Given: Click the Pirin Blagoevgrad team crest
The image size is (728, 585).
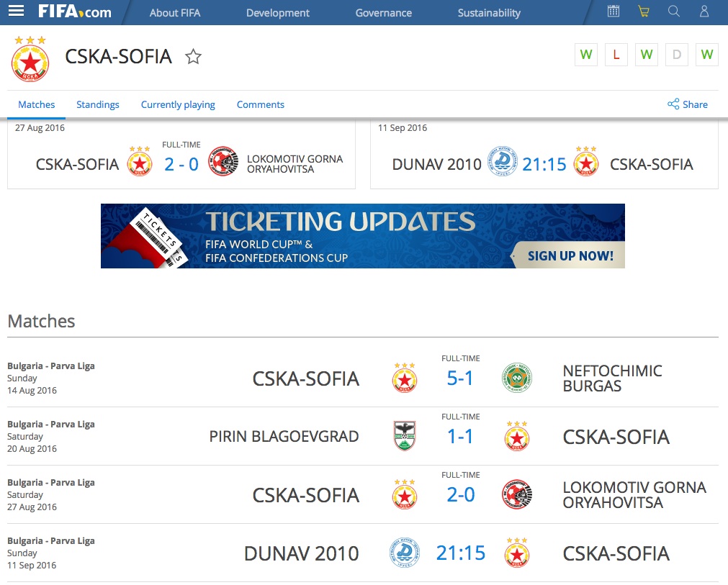Looking at the screenshot, I should (405, 437).
